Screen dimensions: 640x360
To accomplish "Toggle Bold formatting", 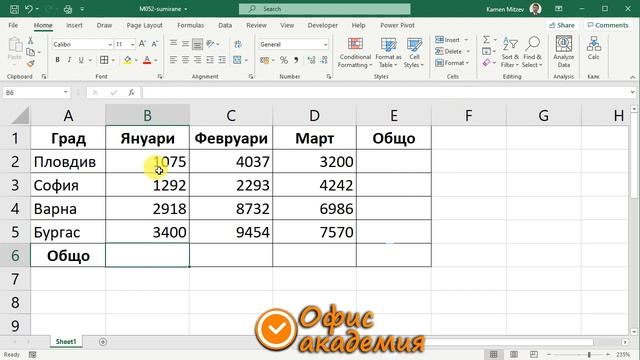I will pyautogui.click(x=58, y=60).
